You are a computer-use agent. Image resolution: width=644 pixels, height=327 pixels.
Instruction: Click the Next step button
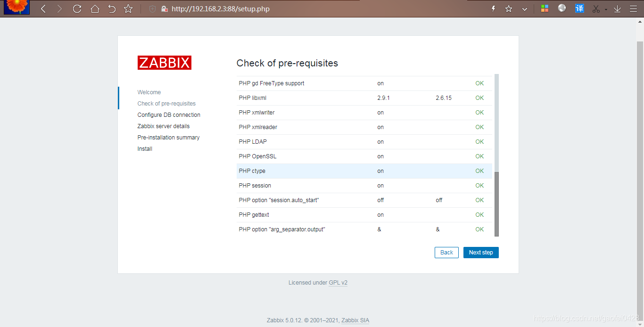[481, 253]
